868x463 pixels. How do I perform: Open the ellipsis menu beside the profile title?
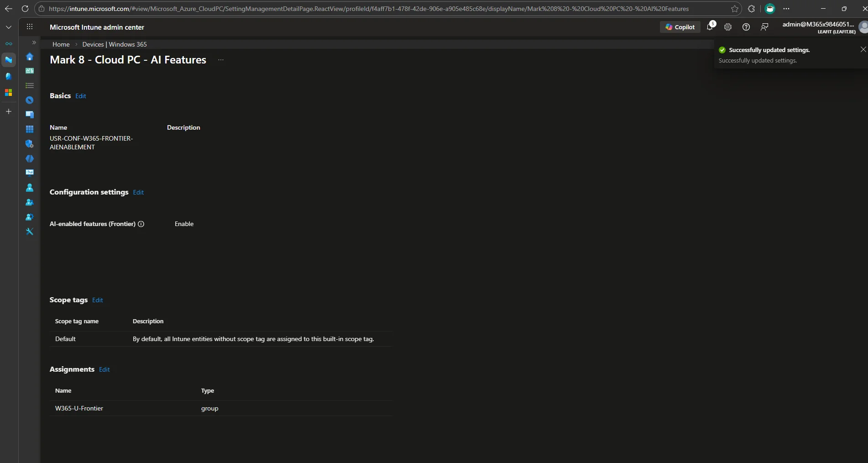(220, 60)
